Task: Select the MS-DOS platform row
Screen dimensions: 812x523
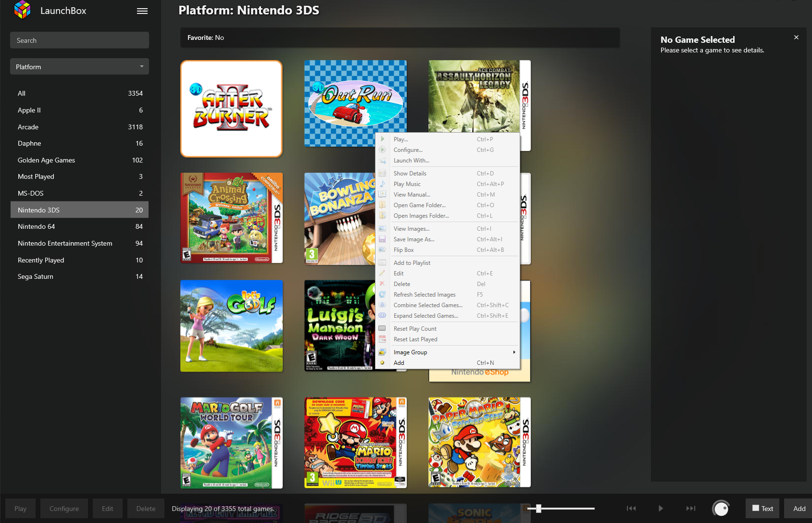Action: coord(79,193)
